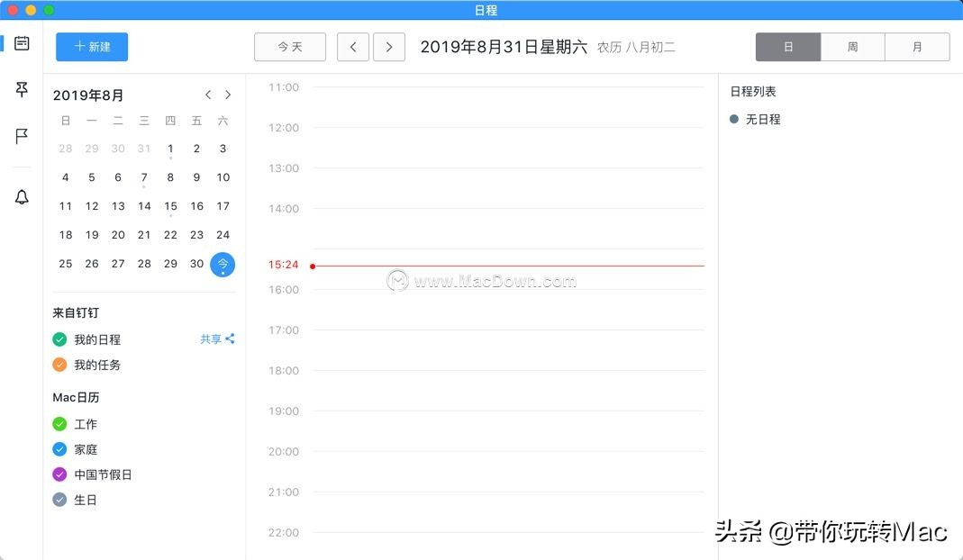Switch to 月 month view

[x=916, y=47]
